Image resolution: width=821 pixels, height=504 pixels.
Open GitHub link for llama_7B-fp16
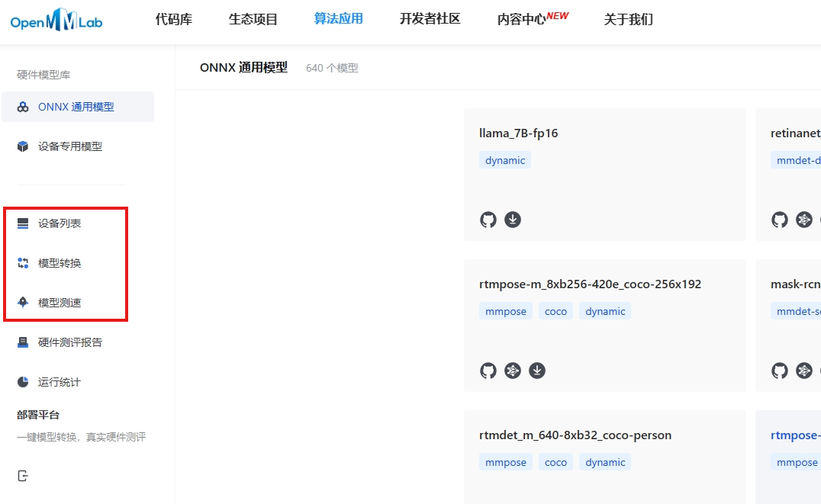pos(488,220)
